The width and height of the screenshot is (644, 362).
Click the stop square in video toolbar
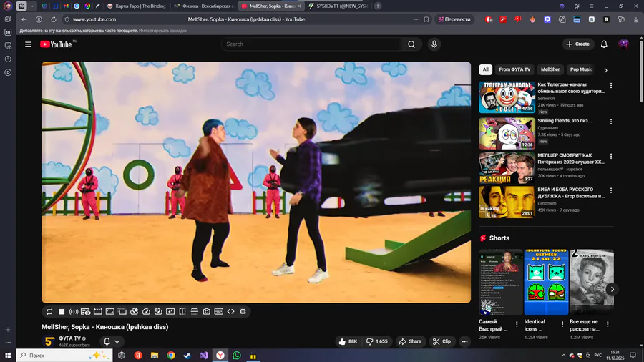click(62, 312)
